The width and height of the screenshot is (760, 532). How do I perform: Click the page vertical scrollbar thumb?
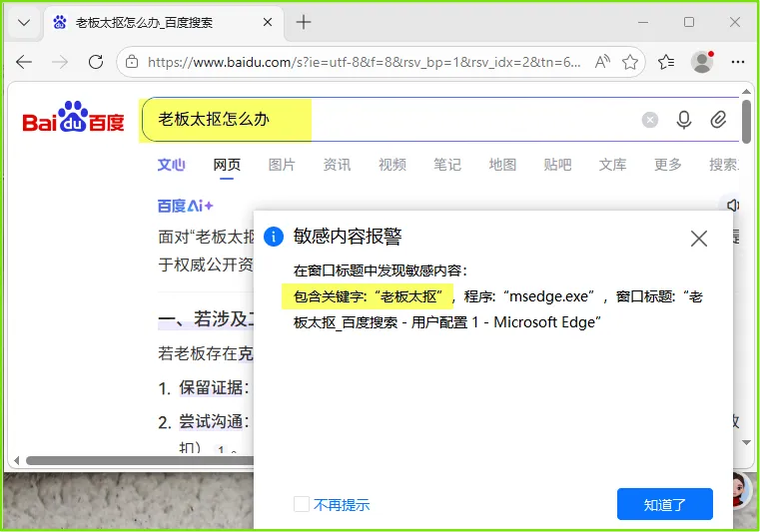tap(746, 120)
